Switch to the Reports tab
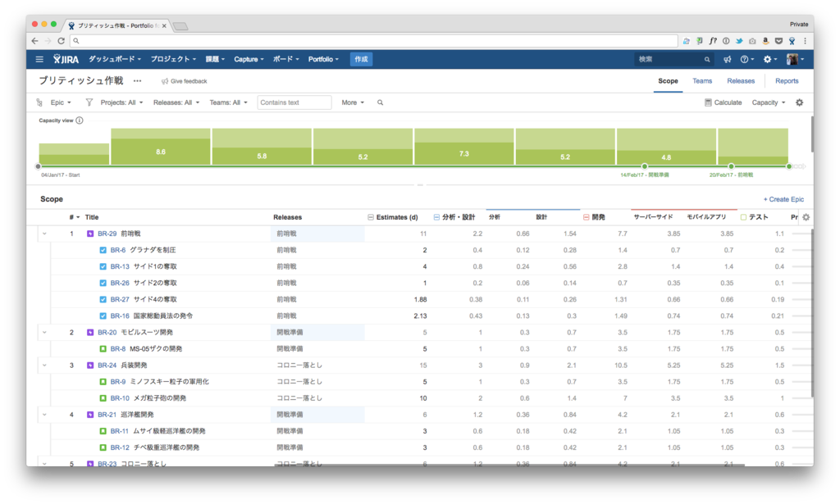This screenshot has height=504, width=840. point(787,81)
